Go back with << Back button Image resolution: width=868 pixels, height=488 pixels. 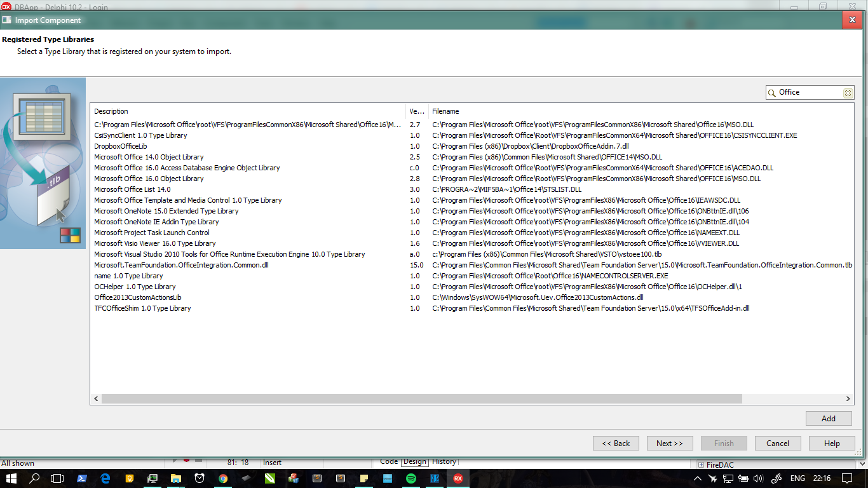[616, 444]
